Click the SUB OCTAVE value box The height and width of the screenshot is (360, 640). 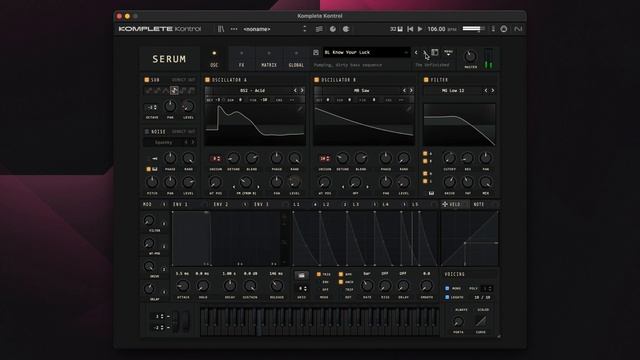(152, 107)
